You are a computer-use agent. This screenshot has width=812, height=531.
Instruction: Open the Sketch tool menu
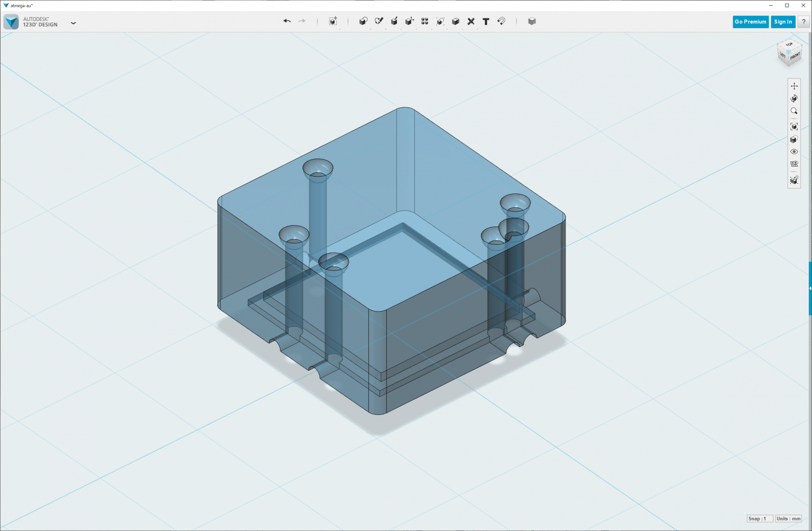(x=379, y=21)
